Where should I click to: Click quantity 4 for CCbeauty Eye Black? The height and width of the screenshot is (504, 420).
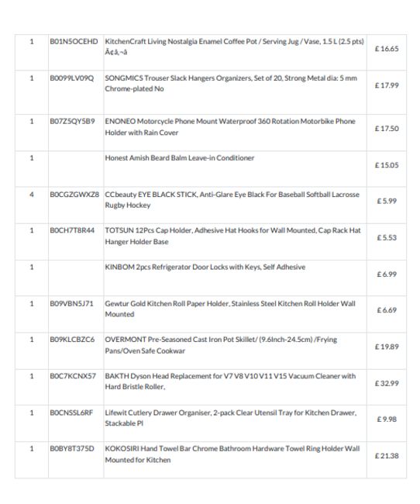click(x=32, y=195)
